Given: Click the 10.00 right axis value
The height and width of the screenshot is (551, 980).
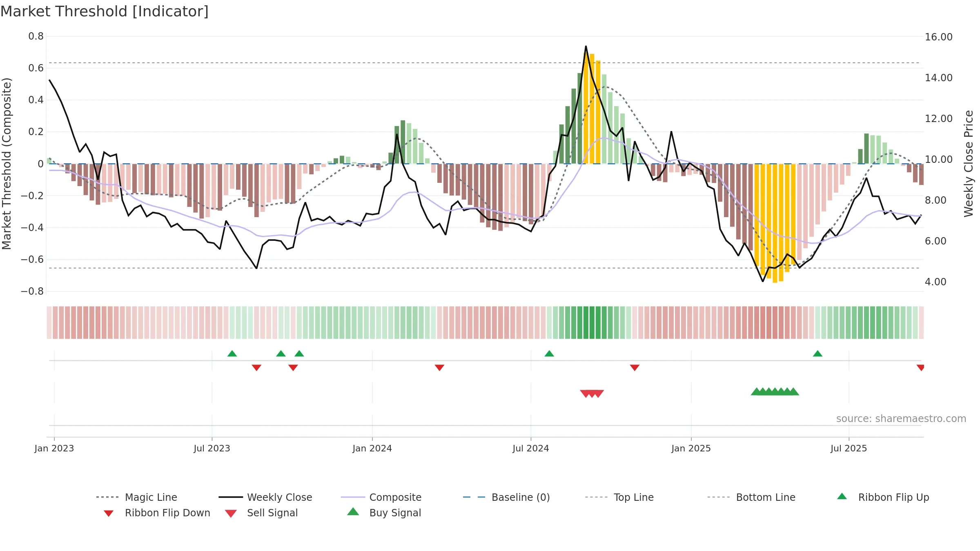Looking at the screenshot, I should [x=939, y=160].
